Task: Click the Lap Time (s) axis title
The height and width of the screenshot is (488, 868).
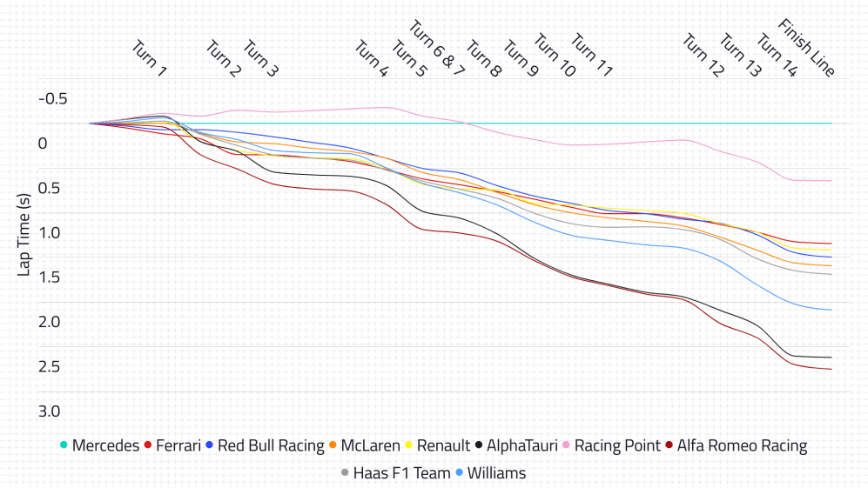Action: [x=24, y=235]
